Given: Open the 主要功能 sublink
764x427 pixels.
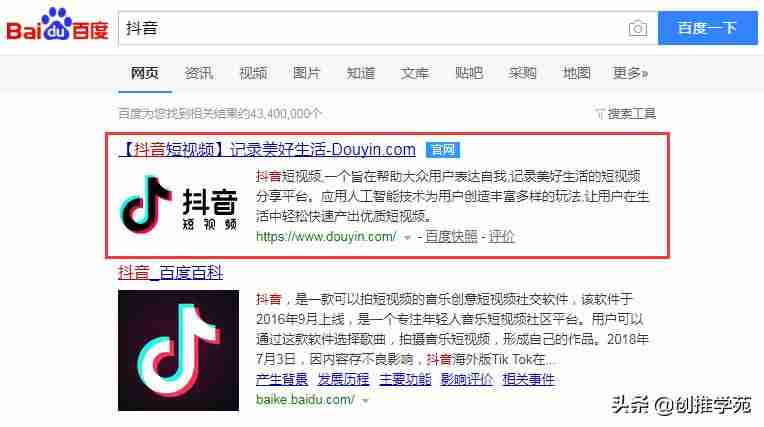Looking at the screenshot, I should tap(405, 379).
